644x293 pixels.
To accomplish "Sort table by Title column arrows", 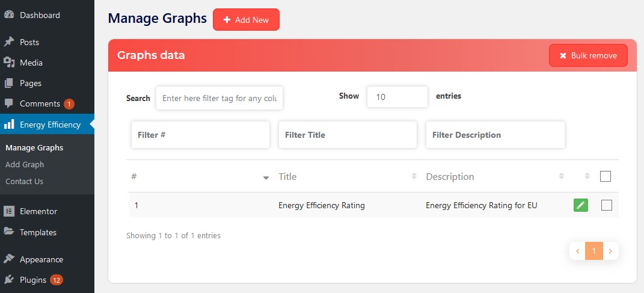I will pyautogui.click(x=414, y=176).
